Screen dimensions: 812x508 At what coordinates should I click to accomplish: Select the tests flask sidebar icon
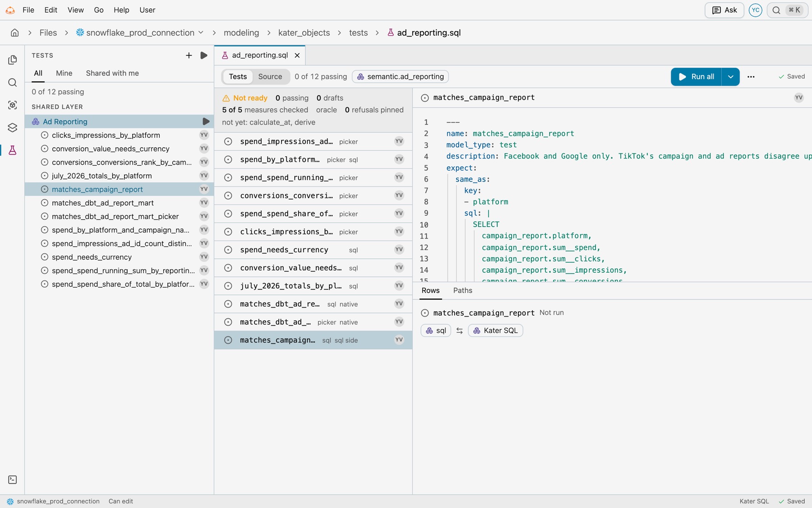tap(13, 150)
